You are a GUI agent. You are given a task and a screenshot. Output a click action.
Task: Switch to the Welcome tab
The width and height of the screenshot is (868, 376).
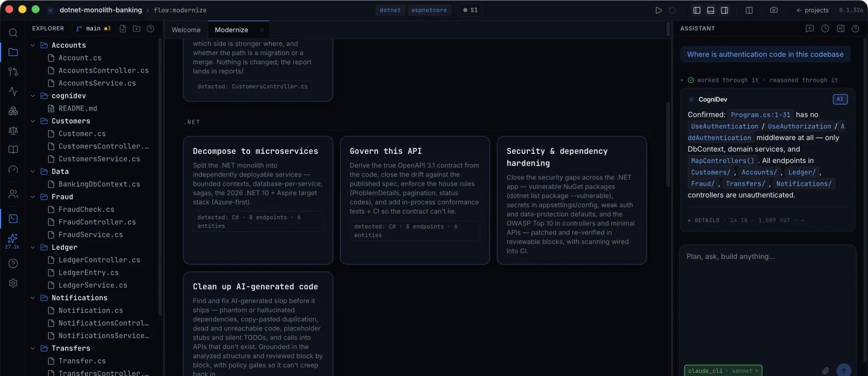186,30
